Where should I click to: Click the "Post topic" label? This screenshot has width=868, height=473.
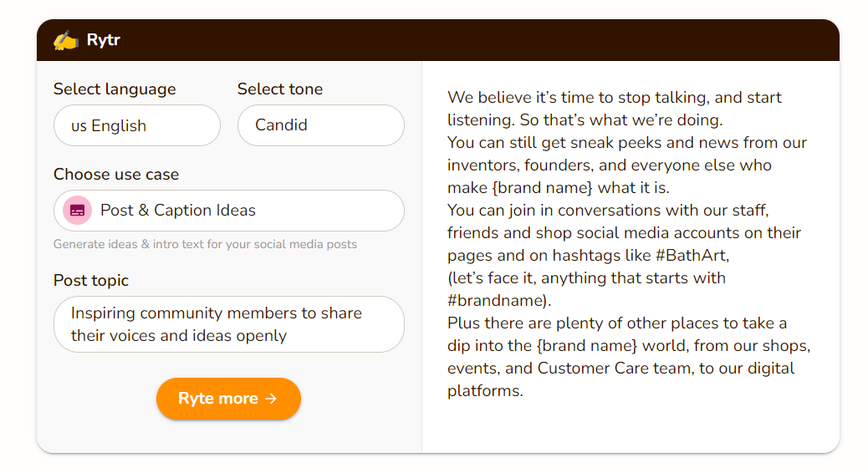click(91, 281)
